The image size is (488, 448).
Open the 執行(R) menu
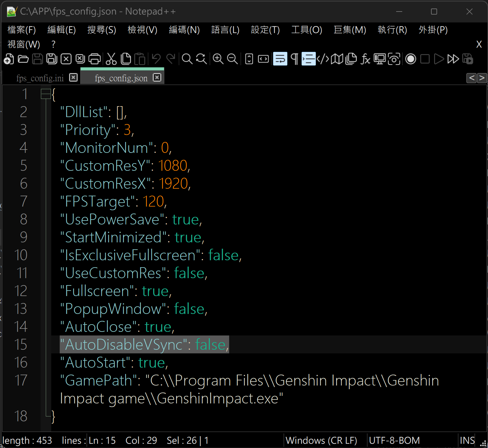pyautogui.click(x=392, y=30)
